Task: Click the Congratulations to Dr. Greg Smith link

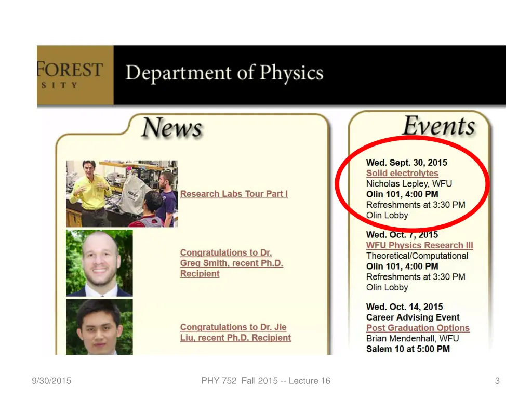Action: [x=231, y=263]
